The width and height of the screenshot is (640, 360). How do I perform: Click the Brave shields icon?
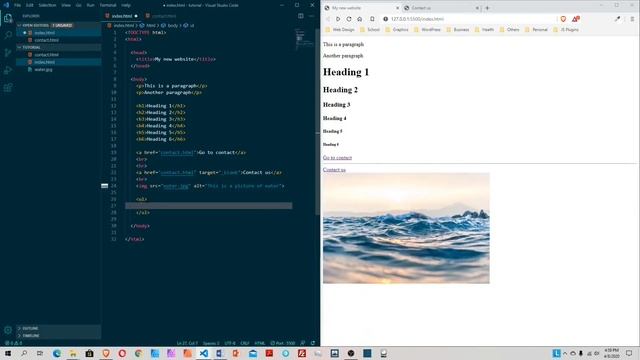click(563, 19)
